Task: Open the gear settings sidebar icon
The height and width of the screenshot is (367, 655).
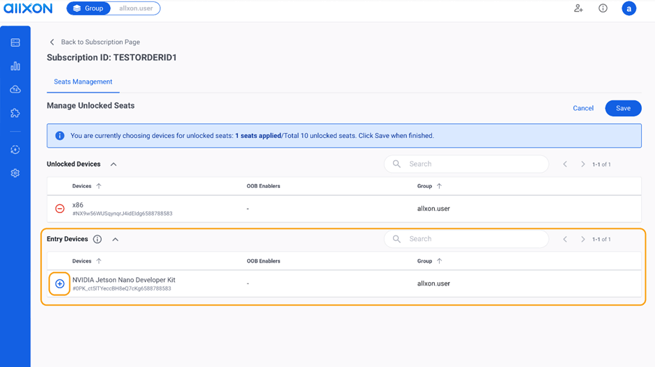Action: tap(15, 173)
